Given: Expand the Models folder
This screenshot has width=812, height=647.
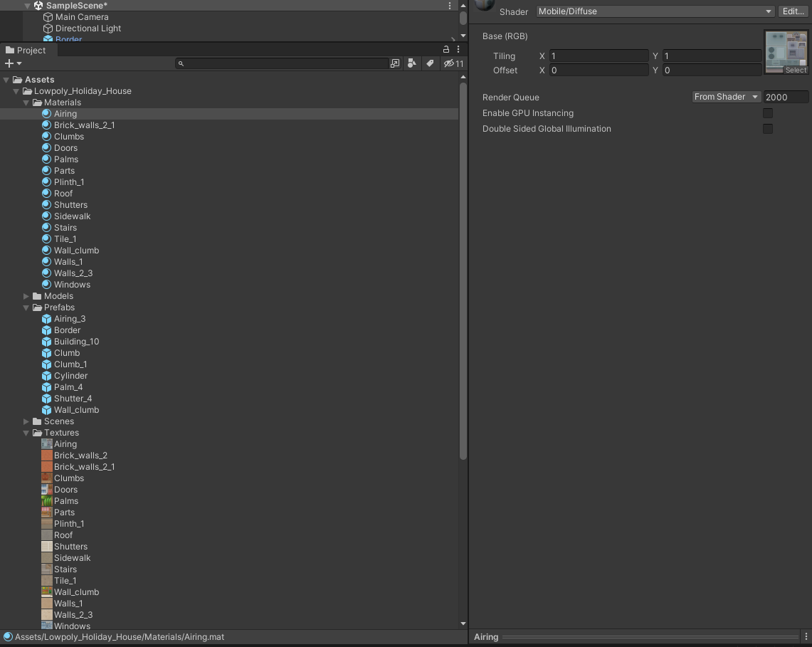Looking at the screenshot, I should point(26,296).
